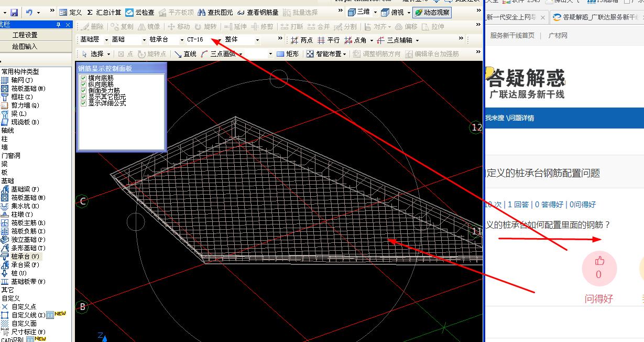Open 查看钢筋量 rebar quantity view
This screenshot has height=342, width=644.
pyautogui.click(x=258, y=12)
